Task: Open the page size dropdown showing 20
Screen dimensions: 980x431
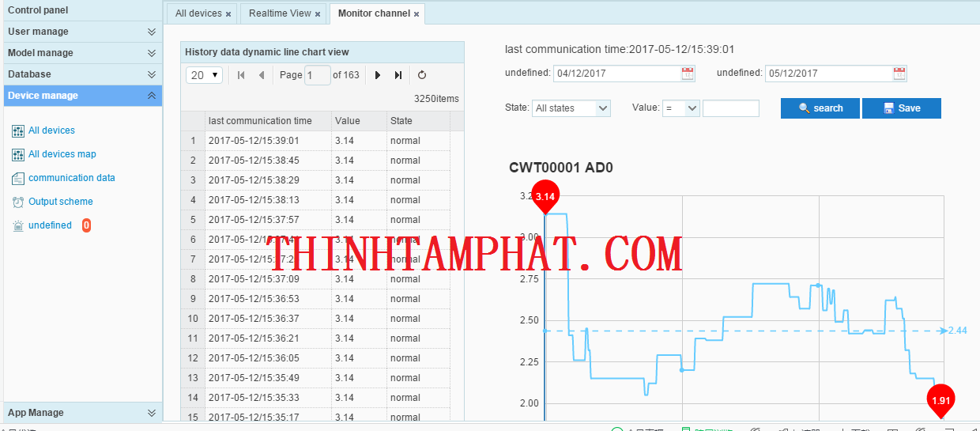Action: tap(205, 75)
